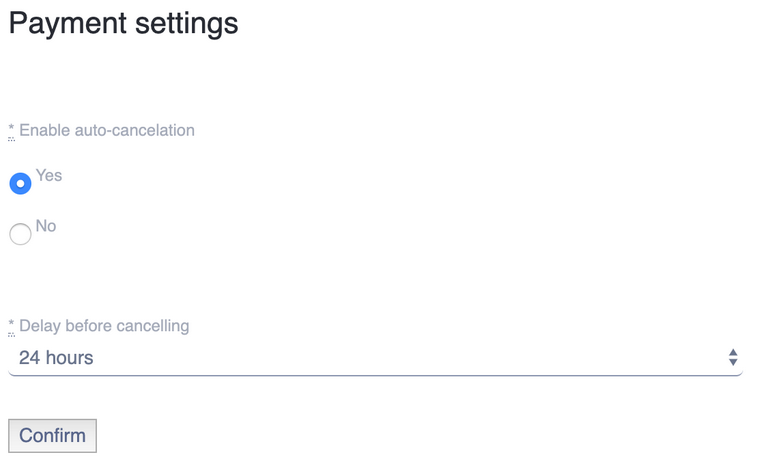Click the empty unselected radio circle
The image size is (757, 467).
[x=20, y=235]
